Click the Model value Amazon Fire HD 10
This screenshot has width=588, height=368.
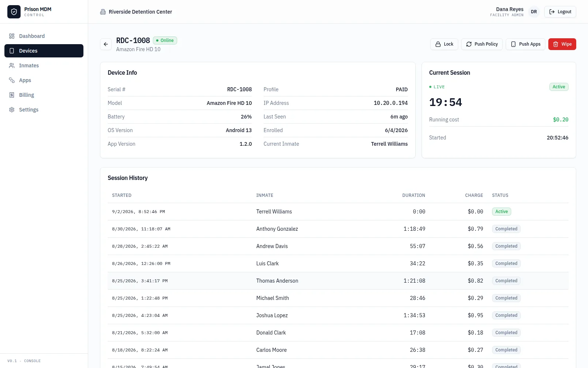tap(229, 103)
